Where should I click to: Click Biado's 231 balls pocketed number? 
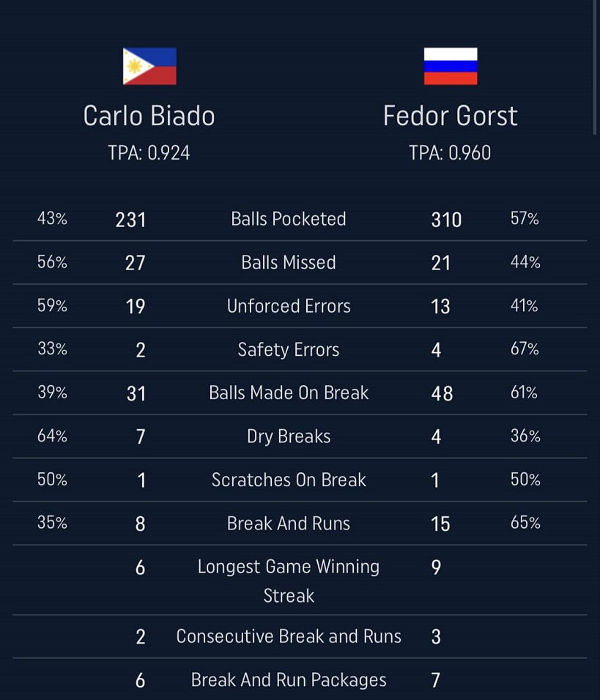coord(131,220)
